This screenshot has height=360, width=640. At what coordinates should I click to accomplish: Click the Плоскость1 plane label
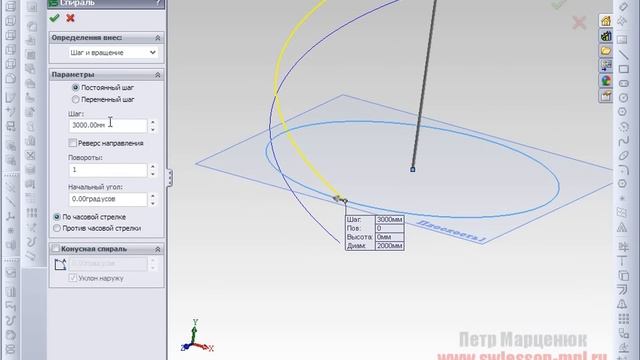click(x=451, y=231)
